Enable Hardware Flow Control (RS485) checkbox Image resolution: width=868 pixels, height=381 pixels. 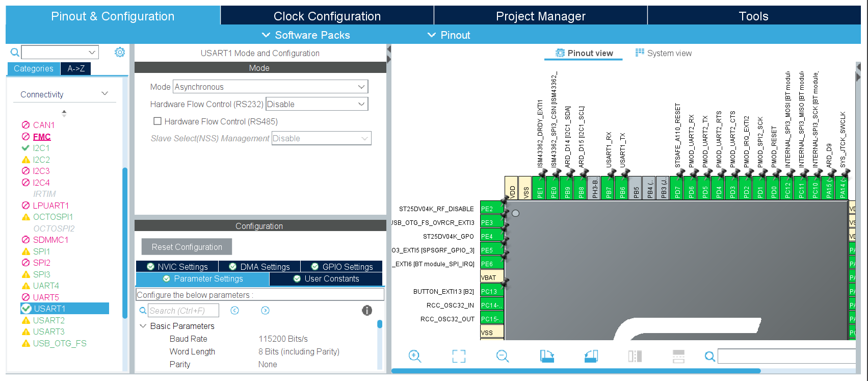157,121
